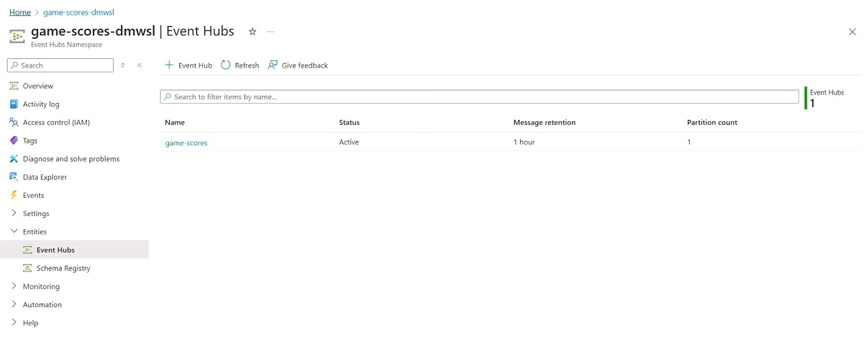868x342 pixels.
Task: Click the plus icon to add Event Hub
Action: coord(169,65)
